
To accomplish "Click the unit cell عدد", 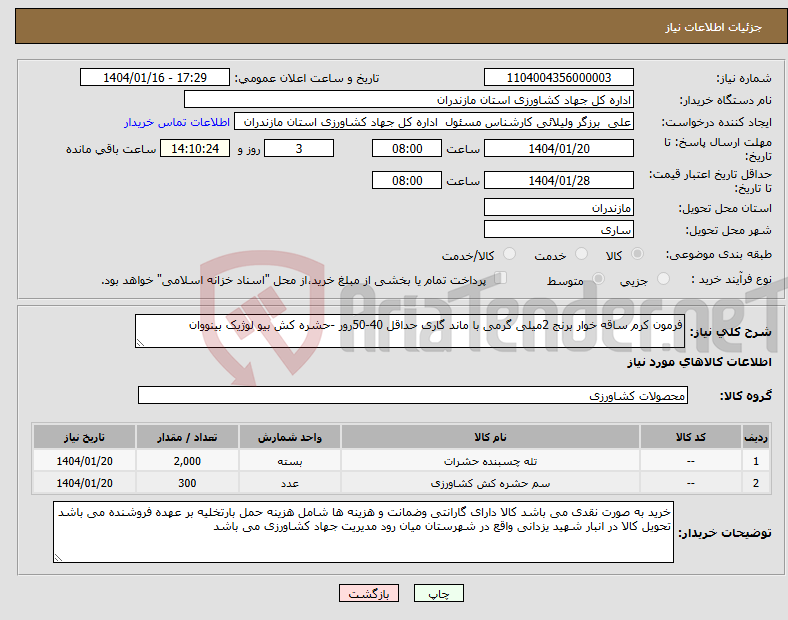I will point(290,483).
